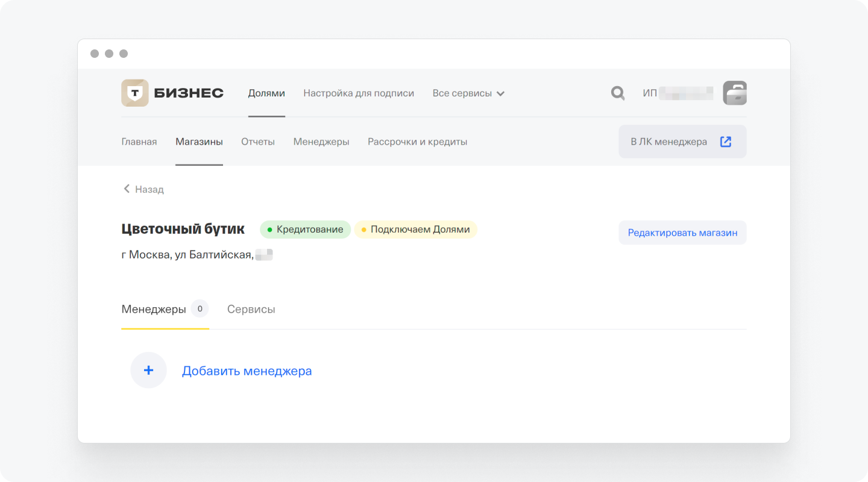The height and width of the screenshot is (482, 868).
Task: Click the Кредитование status badge
Action: coord(305,230)
